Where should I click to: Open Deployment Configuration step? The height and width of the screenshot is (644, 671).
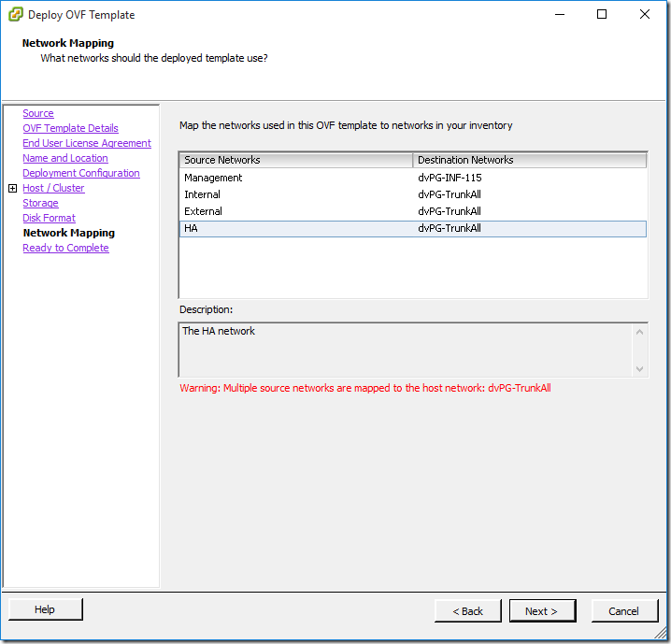coord(81,173)
